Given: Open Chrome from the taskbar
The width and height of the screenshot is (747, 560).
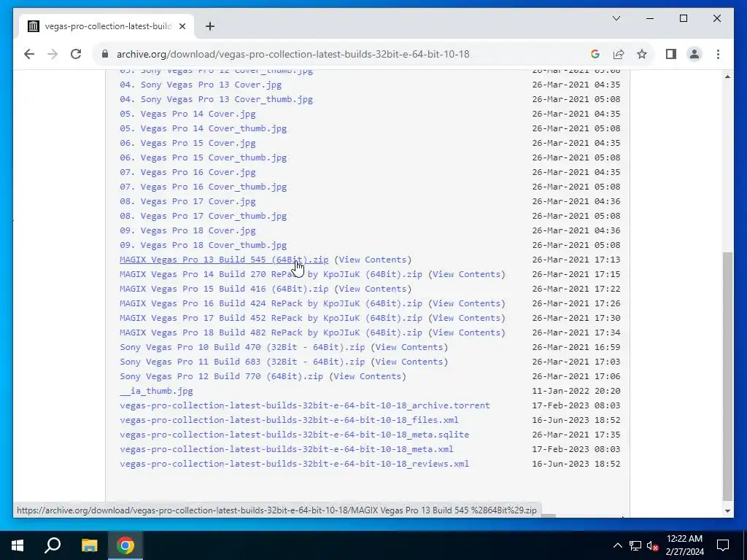Looking at the screenshot, I should [x=125, y=545].
